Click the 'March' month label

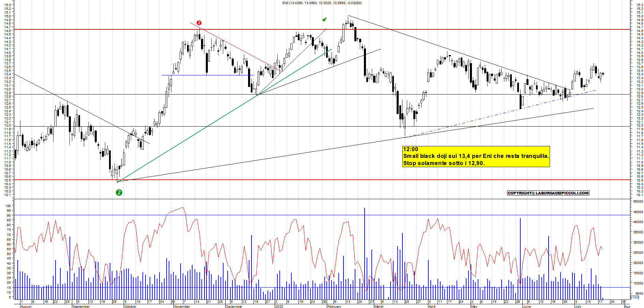pos(379,306)
